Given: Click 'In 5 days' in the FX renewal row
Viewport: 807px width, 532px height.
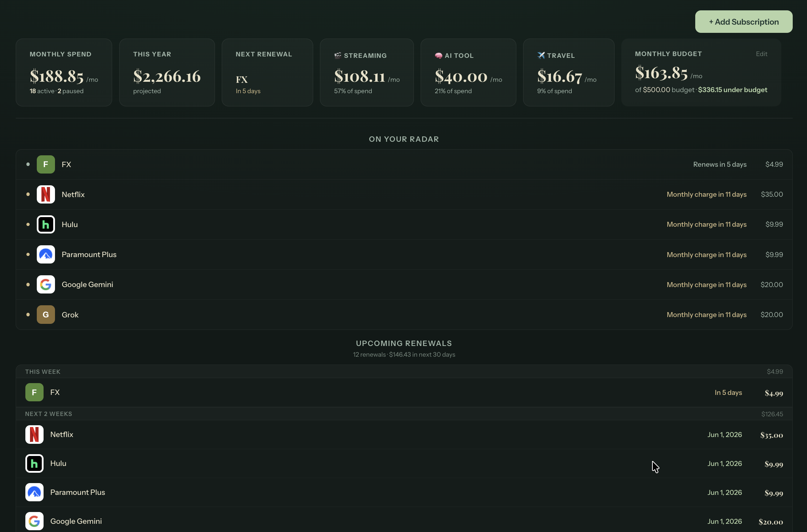Looking at the screenshot, I should tap(728, 393).
